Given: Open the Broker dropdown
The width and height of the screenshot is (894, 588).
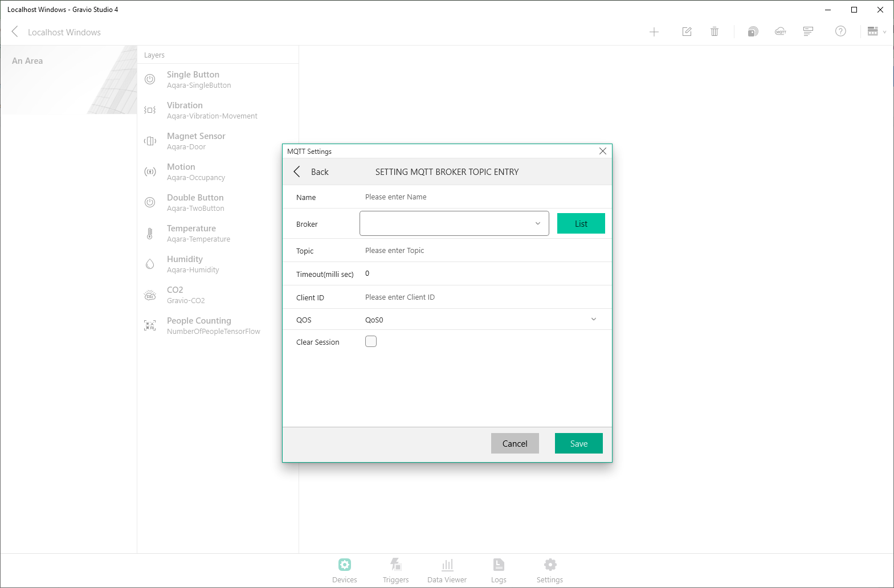Looking at the screenshot, I should pos(454,223).
